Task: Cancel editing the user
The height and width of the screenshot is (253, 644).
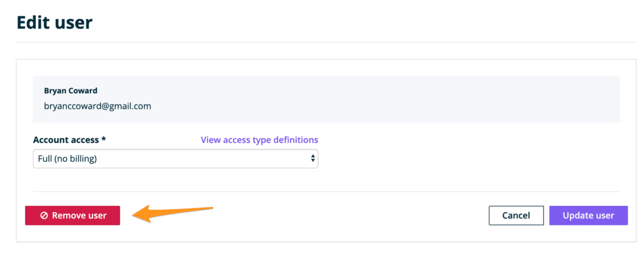Action: (x=516, y=216)
